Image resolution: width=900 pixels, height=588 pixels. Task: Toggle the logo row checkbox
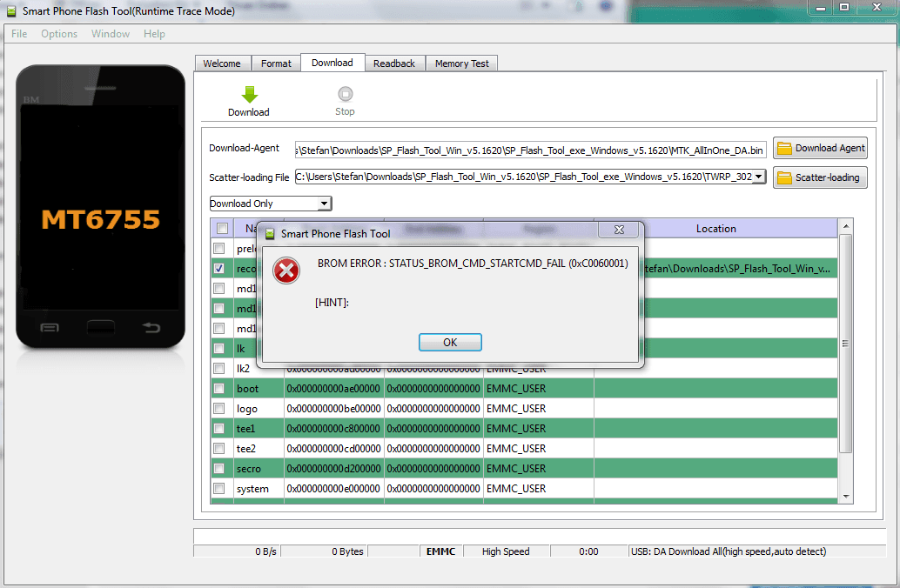click(218, 409)
